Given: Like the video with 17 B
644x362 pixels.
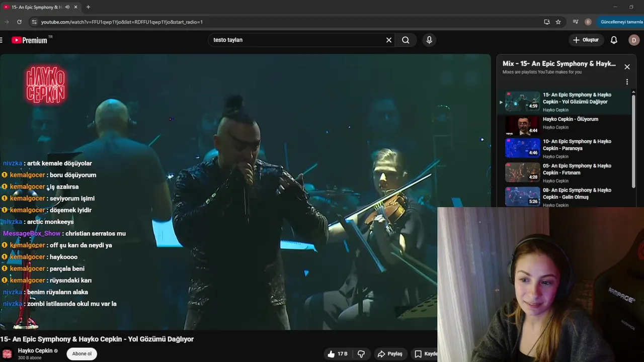Looking at the screenshot, I should (x=338, y=354).
